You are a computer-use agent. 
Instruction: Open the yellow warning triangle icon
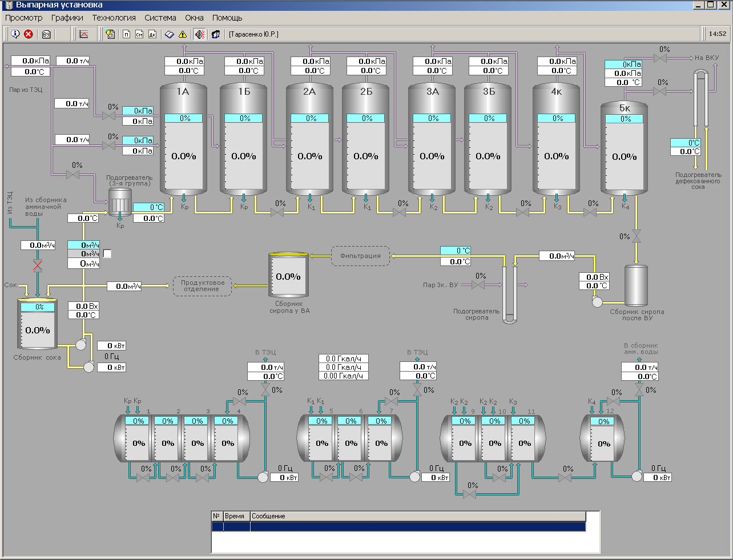[x=183, y=34]
